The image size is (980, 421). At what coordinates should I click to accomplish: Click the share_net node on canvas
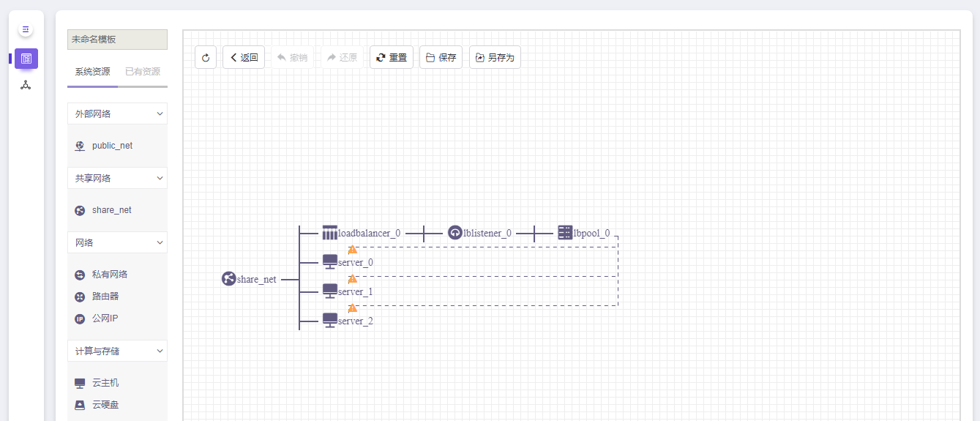229,279
